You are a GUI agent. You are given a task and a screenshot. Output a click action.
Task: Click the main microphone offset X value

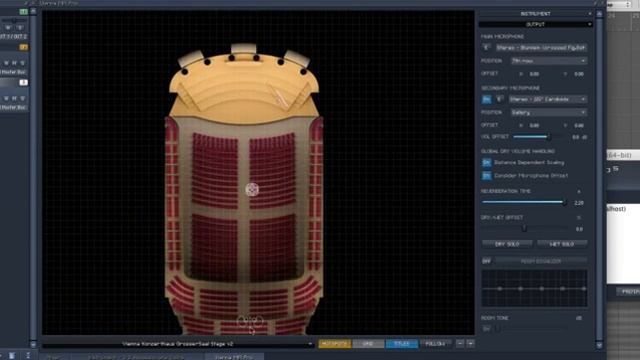pyautogui.click(x=534, y=74)
